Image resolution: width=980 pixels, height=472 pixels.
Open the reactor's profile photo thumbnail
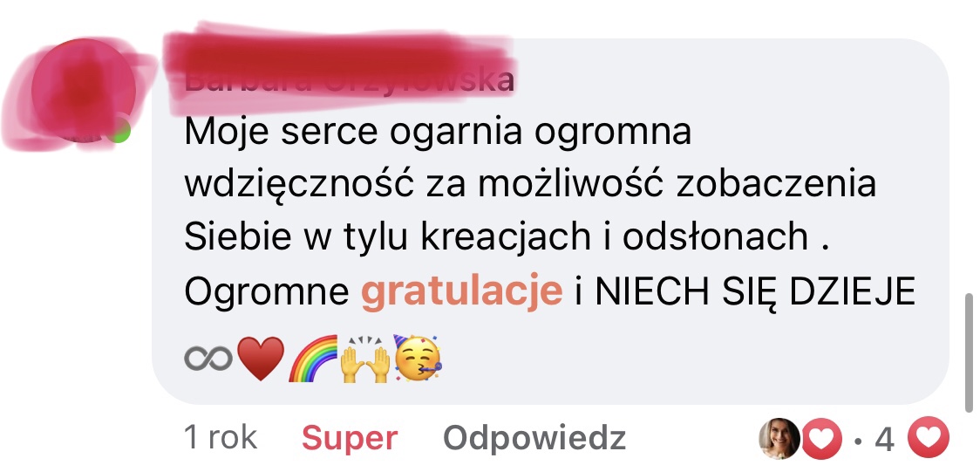pos(779,438)
